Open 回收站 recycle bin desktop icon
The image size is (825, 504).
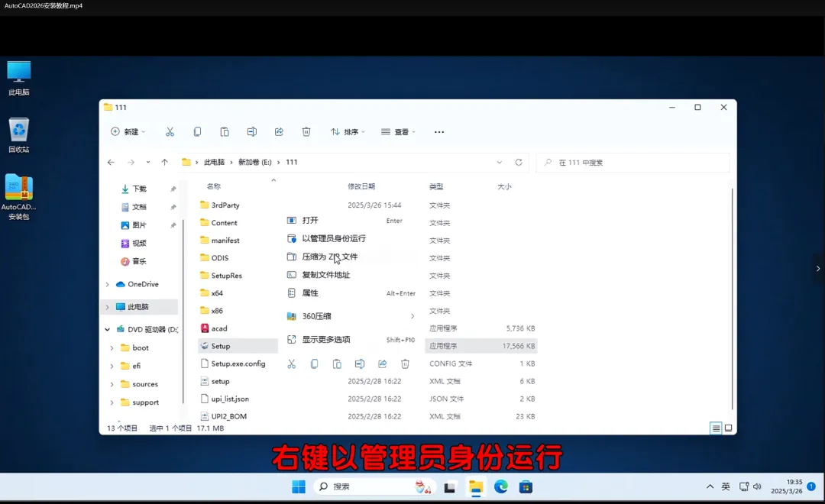pyautogui.click(x=19, y=135)
